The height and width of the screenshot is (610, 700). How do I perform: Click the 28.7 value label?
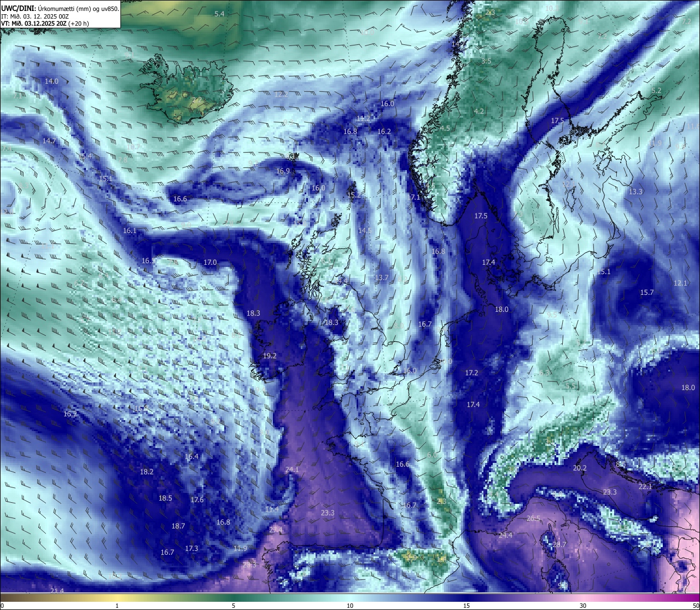point(559,544)
